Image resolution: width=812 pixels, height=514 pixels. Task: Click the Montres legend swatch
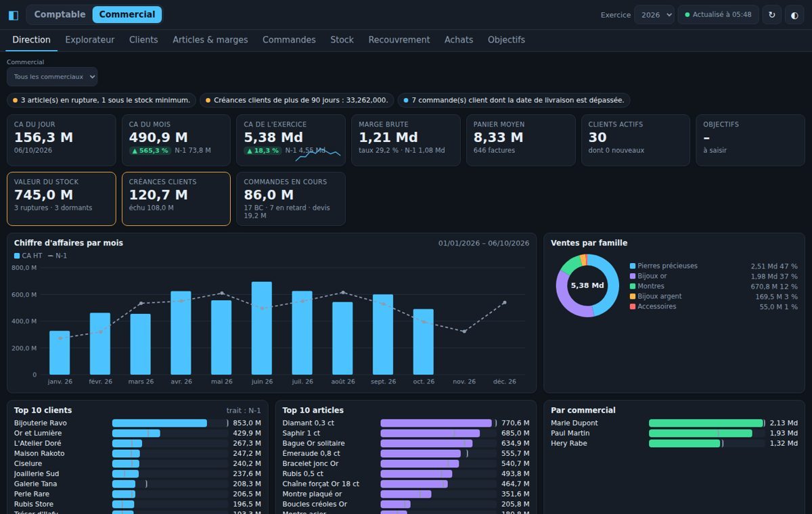(633, 287)
